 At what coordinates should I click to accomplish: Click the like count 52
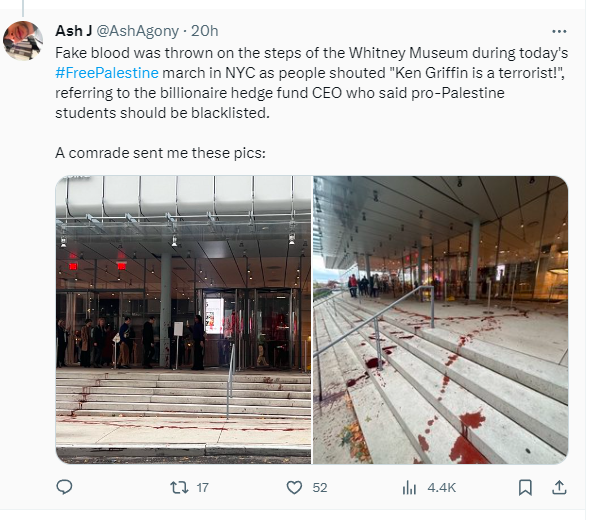coord(320,488)
